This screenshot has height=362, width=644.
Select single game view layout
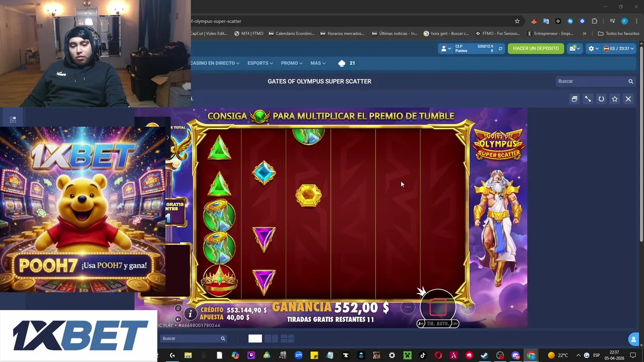pyautogui.click(x=255, y=339)
